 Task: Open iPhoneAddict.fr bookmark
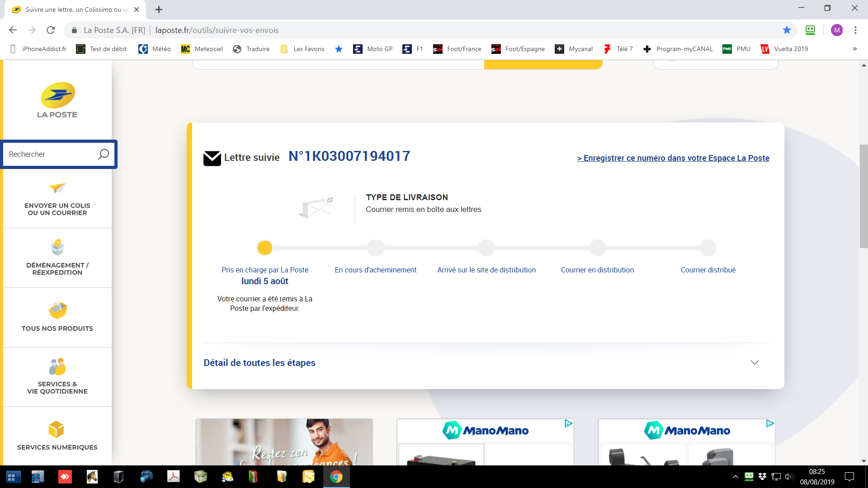pos(38,49)
